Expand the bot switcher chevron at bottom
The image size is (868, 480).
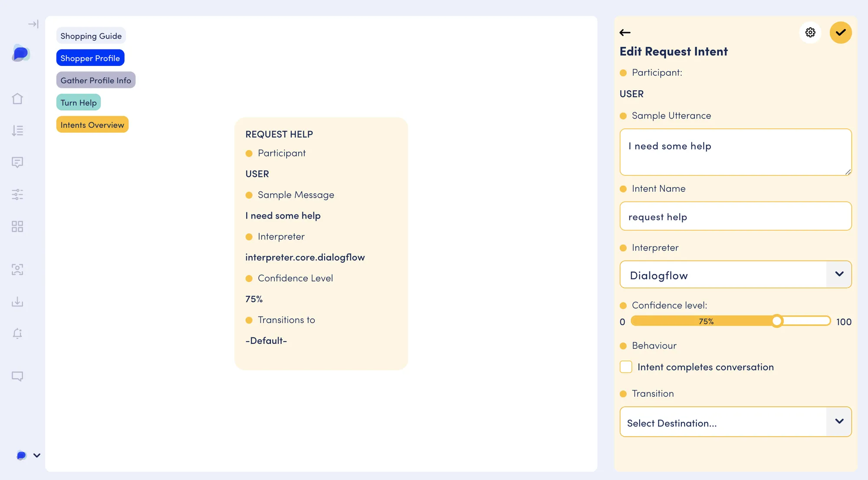pos(37,455)
